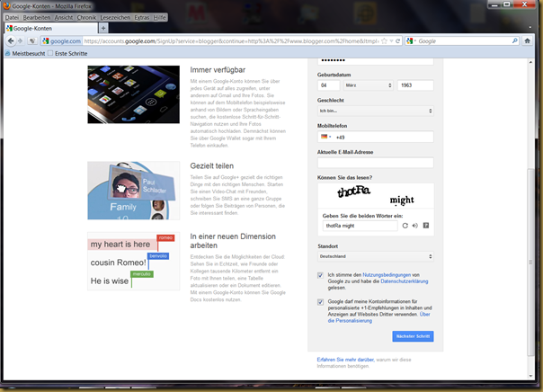
Task: Get a new captcha with the refresh icon
Action: [405, 226]
